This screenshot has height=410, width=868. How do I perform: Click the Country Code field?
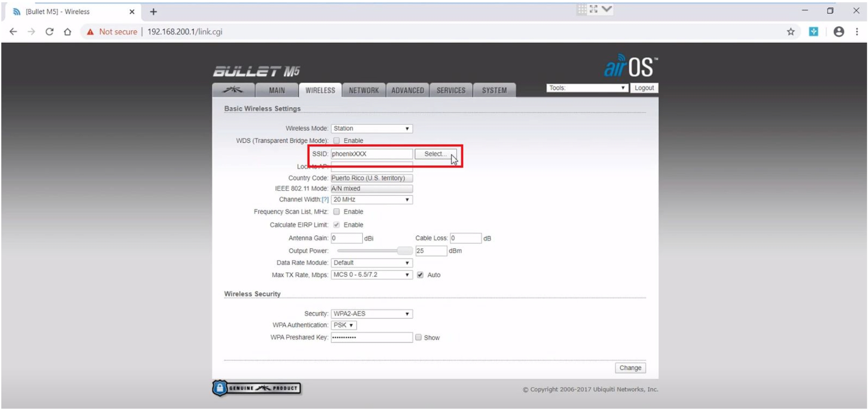[371, 178]
